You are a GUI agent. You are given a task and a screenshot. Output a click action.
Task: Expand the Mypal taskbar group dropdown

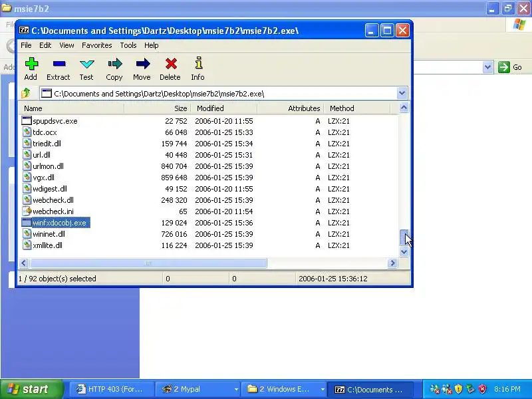pos(236,389)
